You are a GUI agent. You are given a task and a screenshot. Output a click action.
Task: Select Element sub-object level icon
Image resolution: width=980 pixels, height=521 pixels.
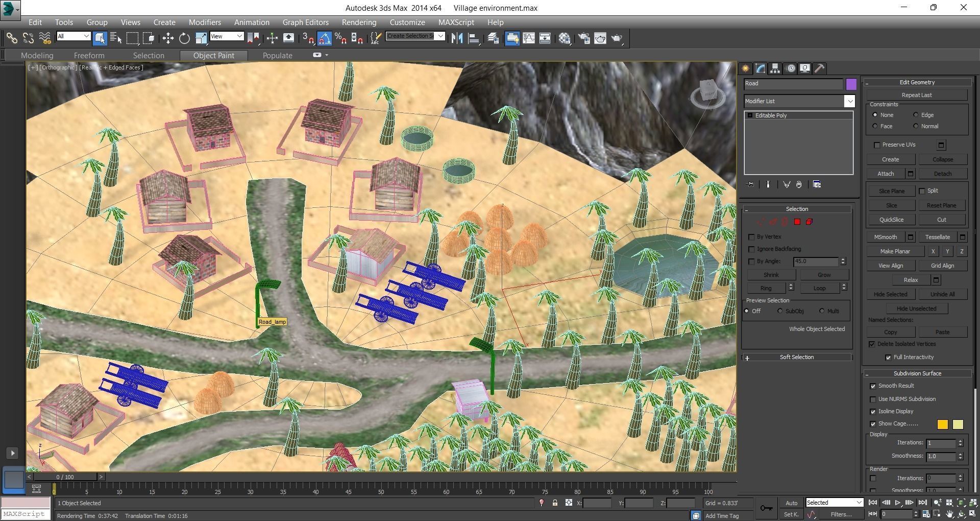[809, 222]
